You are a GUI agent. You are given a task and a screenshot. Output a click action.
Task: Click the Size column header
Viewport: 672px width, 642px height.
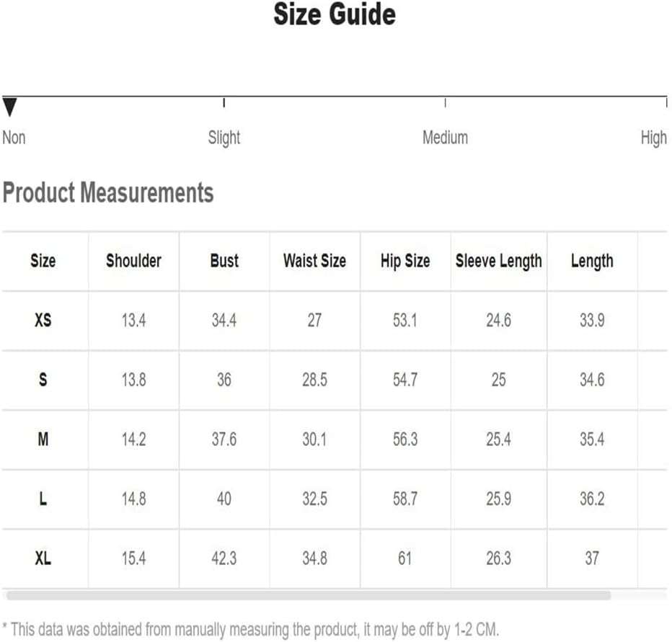pyautogui.click(x=43, y=260)
